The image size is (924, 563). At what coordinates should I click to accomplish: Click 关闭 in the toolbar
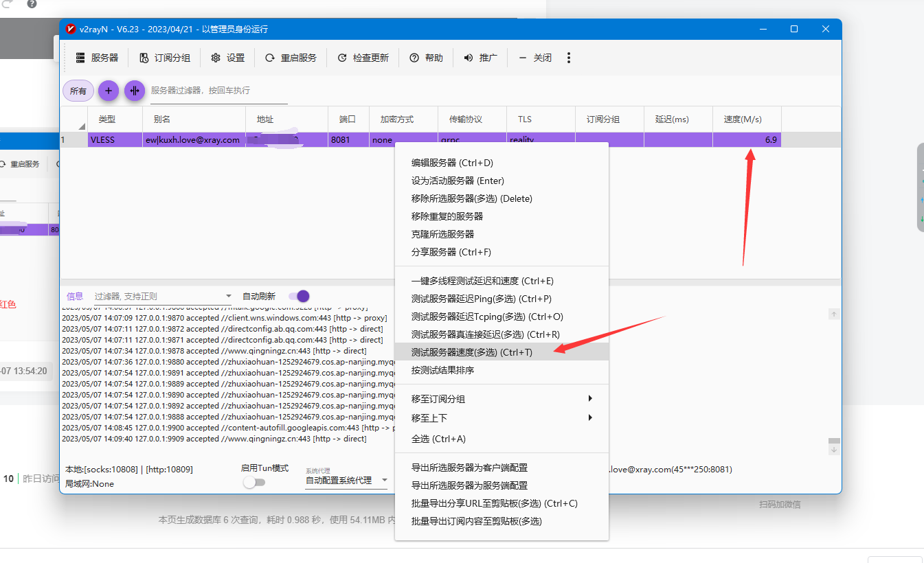(x=535, y=58)
